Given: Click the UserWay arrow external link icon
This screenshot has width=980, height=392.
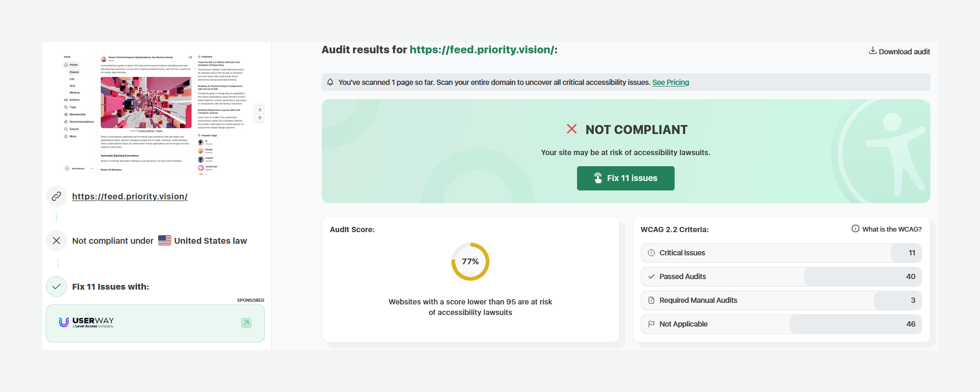Looking at the screenshot, I should 246,323.
